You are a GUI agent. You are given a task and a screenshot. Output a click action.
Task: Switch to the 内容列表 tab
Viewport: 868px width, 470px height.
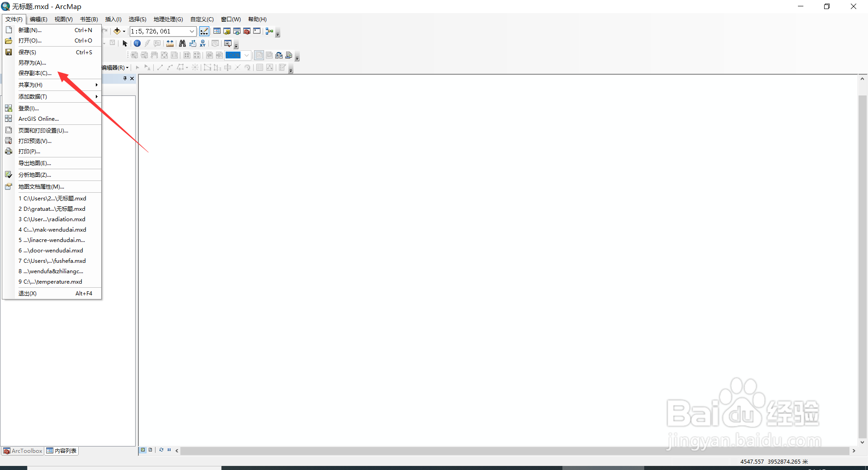(x=61, y=451)
